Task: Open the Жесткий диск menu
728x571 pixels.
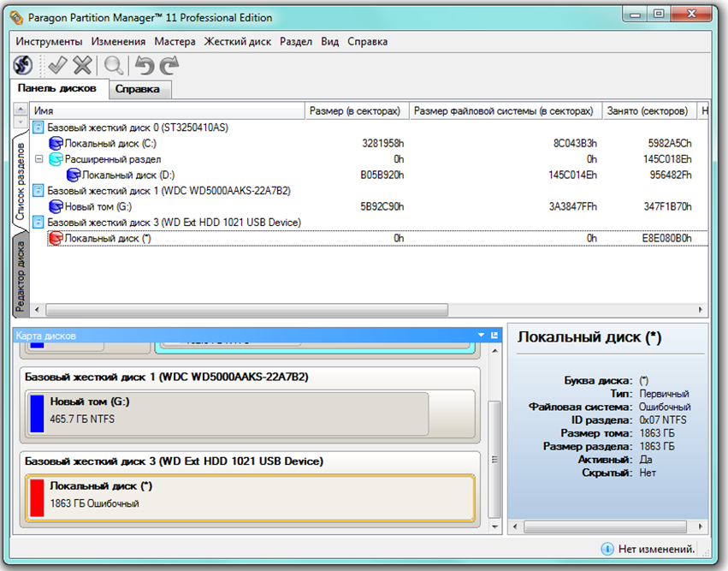Action: (x=238, y=41)
